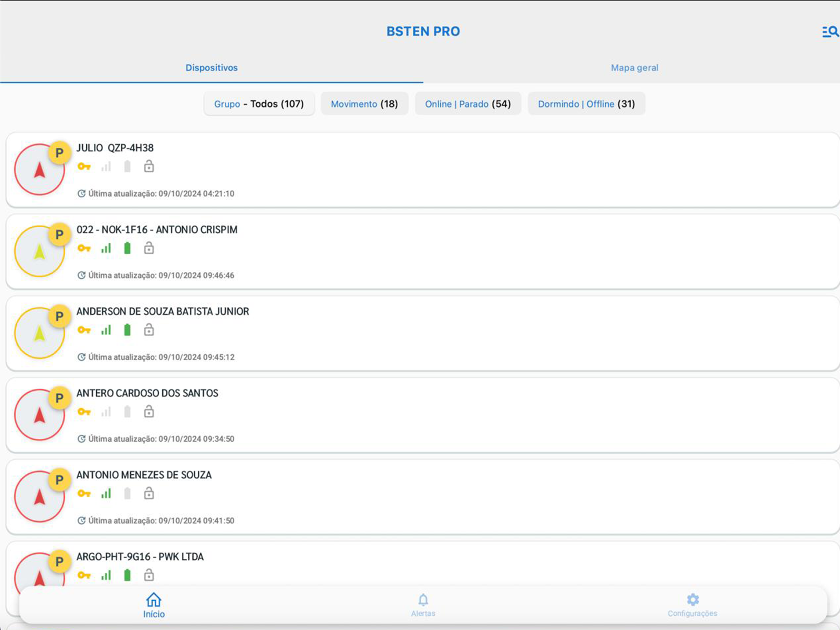This screenshot has height=630, width=840.
Task: Click the signal icon for ANDERSON DE SOUZA BATISTA
Action: click(x=106, y=330)
